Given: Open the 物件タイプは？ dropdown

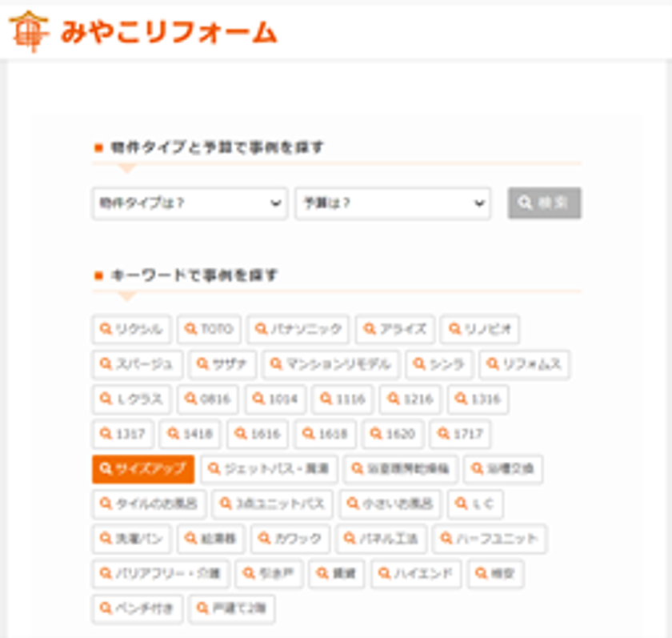Looking at the screenshot, I should (190, 203).
